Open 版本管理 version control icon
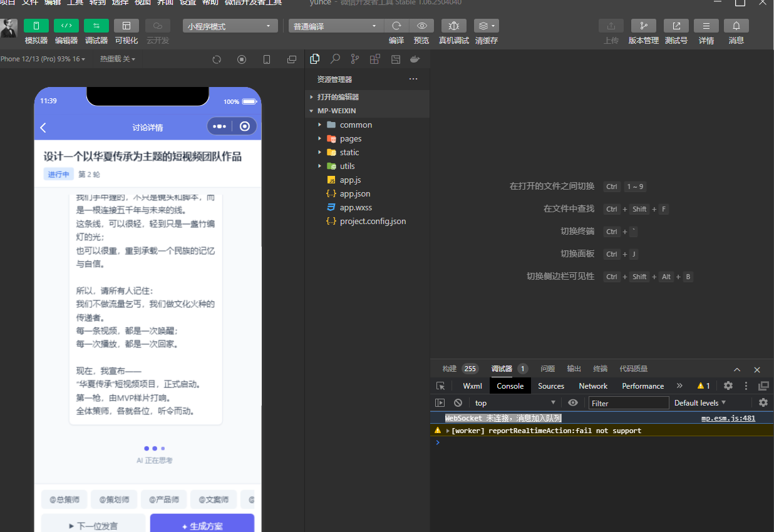Viewport: 774px width, 532px height. (644, 26)
